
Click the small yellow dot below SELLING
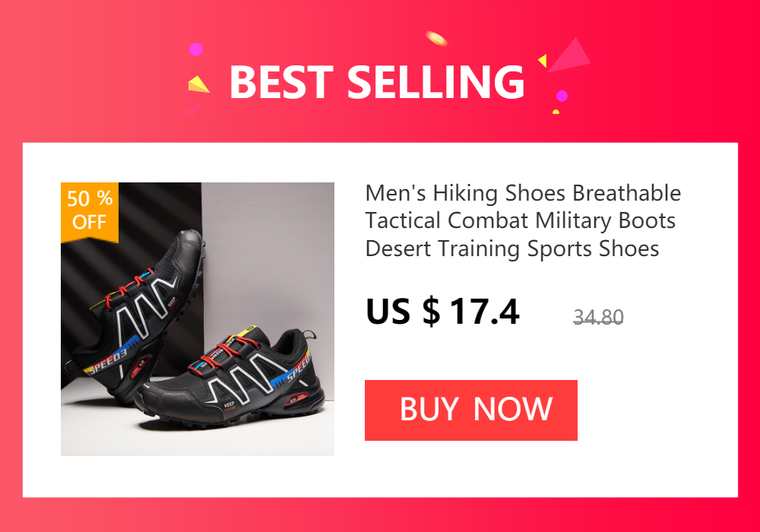click(556, 112)
